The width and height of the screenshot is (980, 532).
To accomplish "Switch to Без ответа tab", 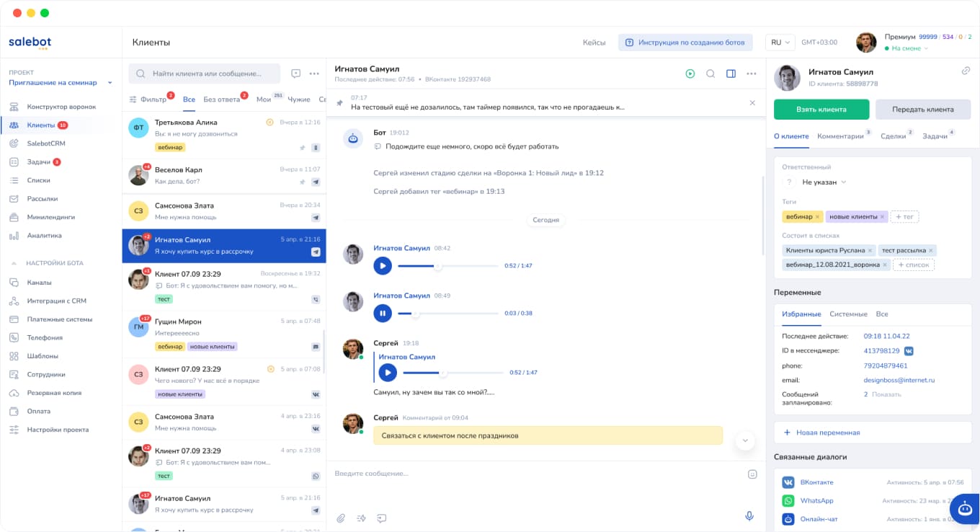I will (221, 99).
